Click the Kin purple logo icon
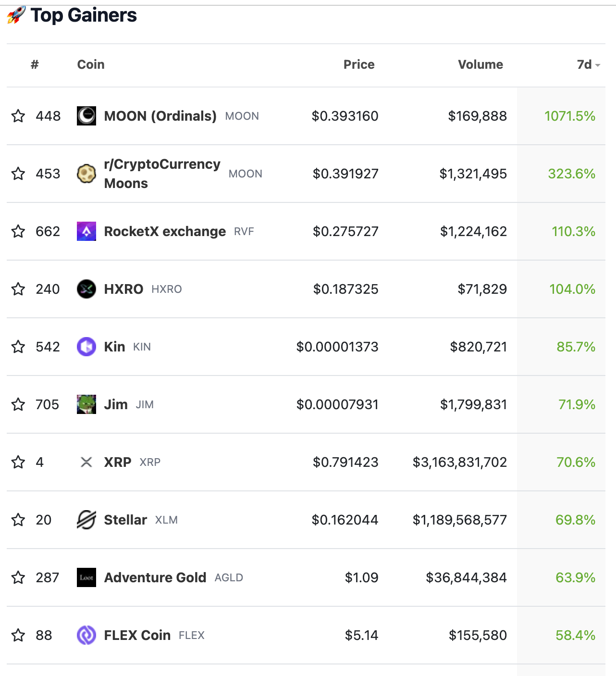Screen dimensions: 616x676 click(x=86, y=347)
